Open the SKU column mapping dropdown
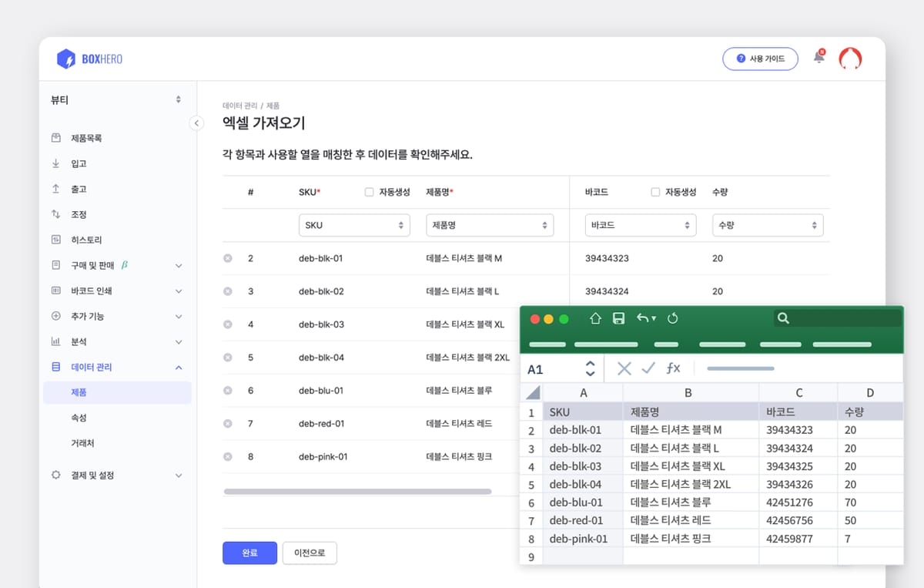924x588 pixels. [354, 224]
